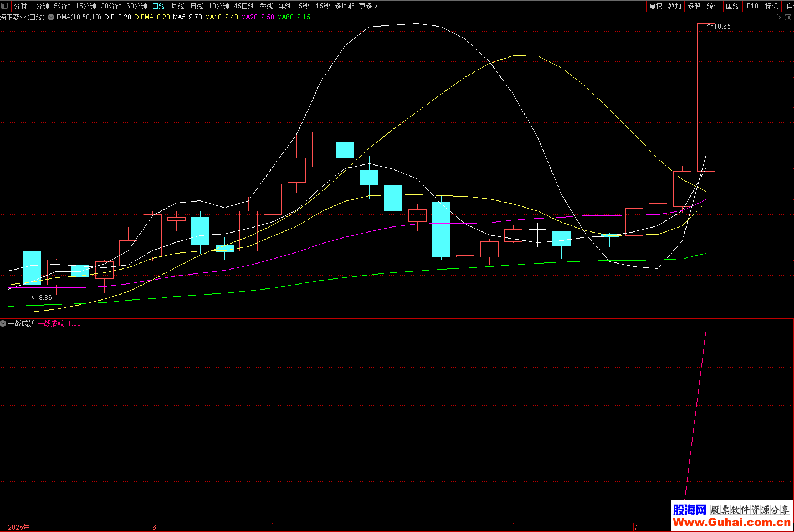Viewport: 794px width, 532px height.
Task: Click the 复权 button
Action: click(x=656, y=6)
